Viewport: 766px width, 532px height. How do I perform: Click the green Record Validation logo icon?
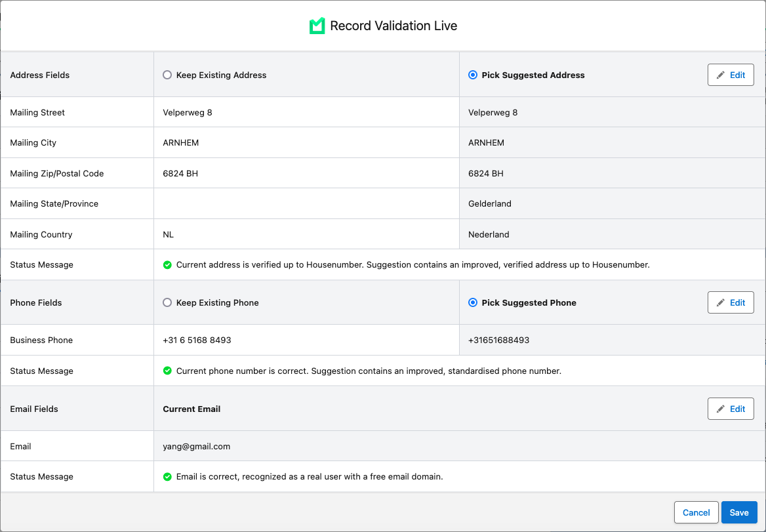click(x=317, y=26)
